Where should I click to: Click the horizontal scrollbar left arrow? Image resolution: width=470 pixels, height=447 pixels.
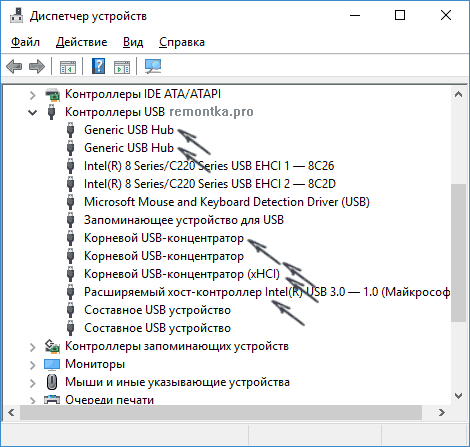tap(11, 413)
